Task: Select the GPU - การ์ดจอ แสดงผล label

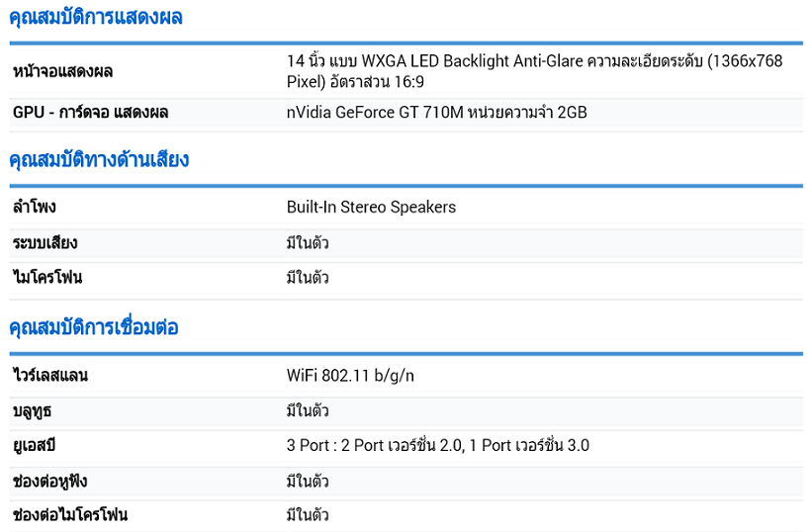Action: click(90, 113)
